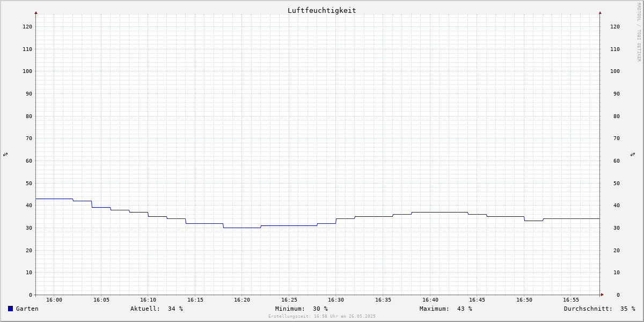Viewport: 644px width, 322px height.
Task: Click the 16:15 time axis label
Action: click(195, 300)
